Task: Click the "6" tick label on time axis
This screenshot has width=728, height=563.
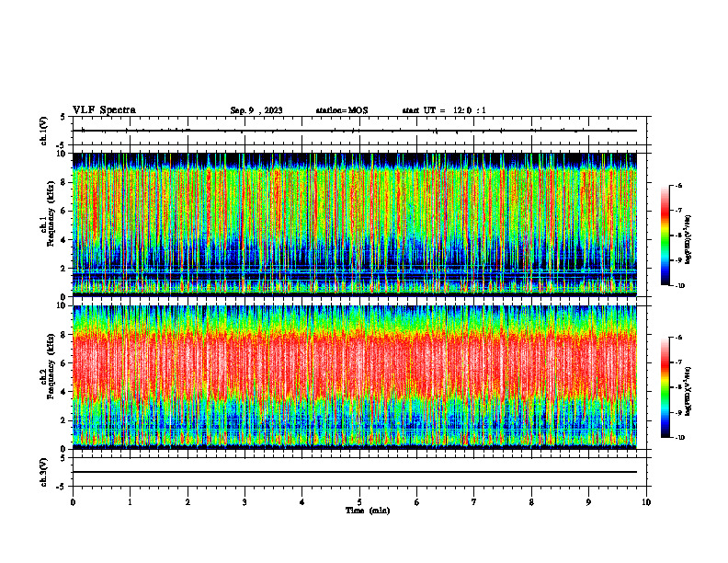Action: tap(417, 502)
